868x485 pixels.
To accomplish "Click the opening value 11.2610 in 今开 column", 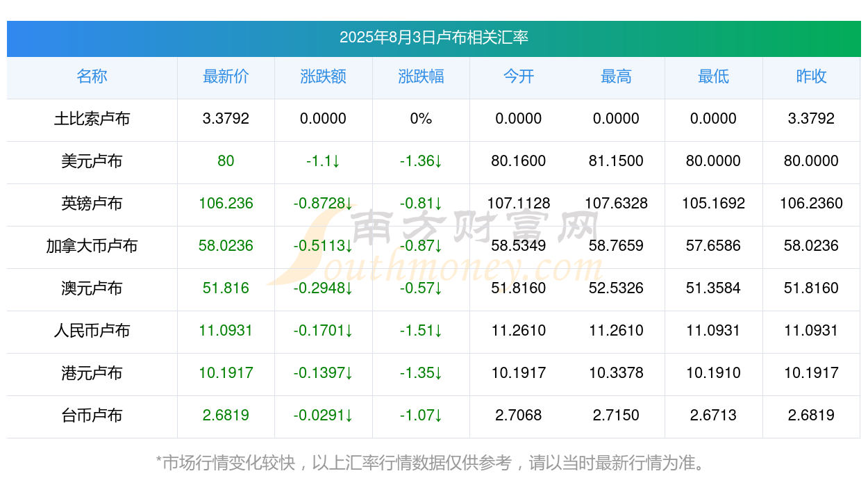I will point(519,331).
